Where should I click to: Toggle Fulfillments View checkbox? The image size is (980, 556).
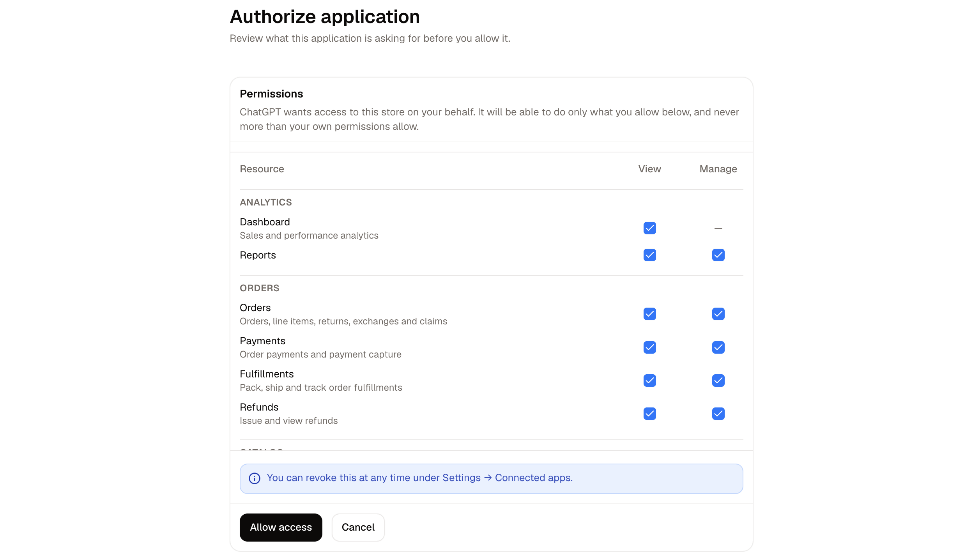coord(649,381)
